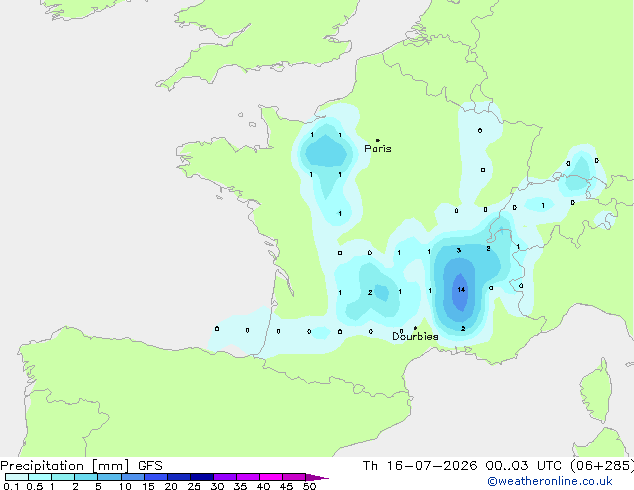The height and width of the screenshot is (490, 634).
Task: Pick the 20–25 mm legend color swatch
Action: click(179, 477)
